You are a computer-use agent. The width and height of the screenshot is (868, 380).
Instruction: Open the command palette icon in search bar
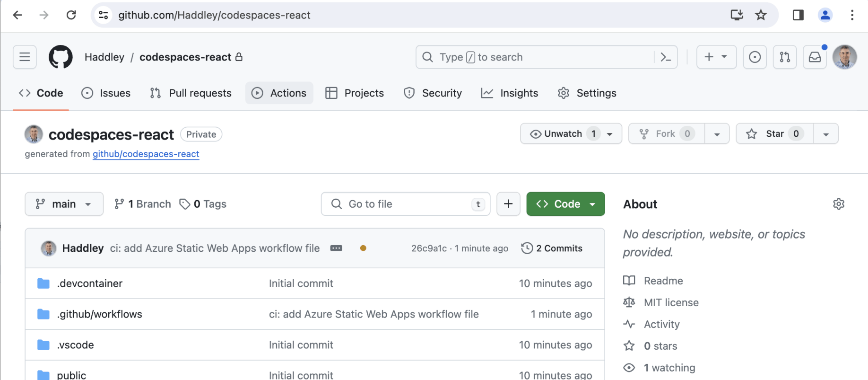tap(665, 57)
